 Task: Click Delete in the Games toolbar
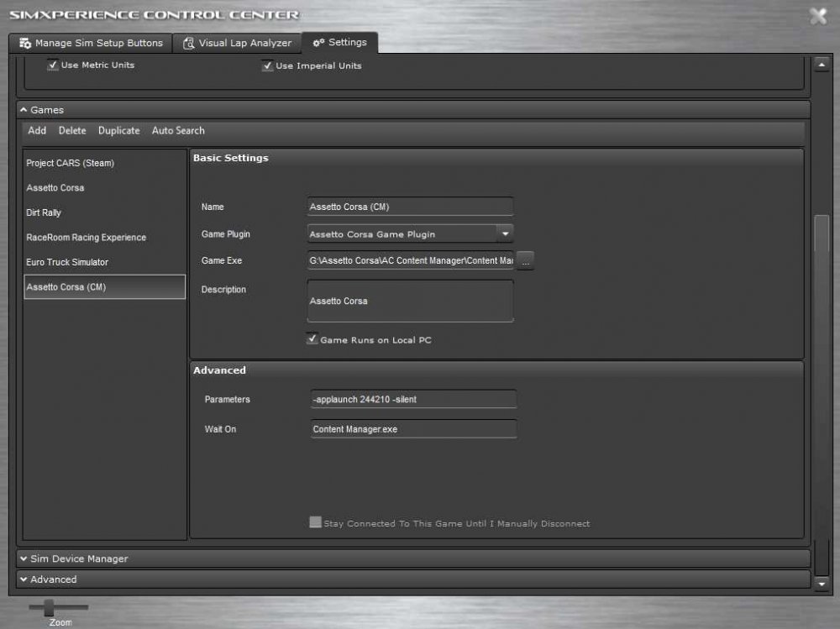(72, 131)
